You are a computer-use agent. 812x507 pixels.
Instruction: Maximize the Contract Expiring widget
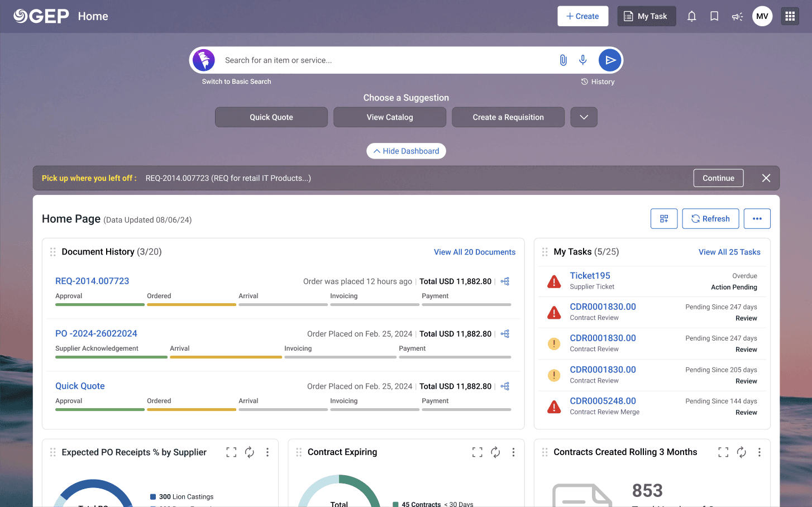pos(477,452)
